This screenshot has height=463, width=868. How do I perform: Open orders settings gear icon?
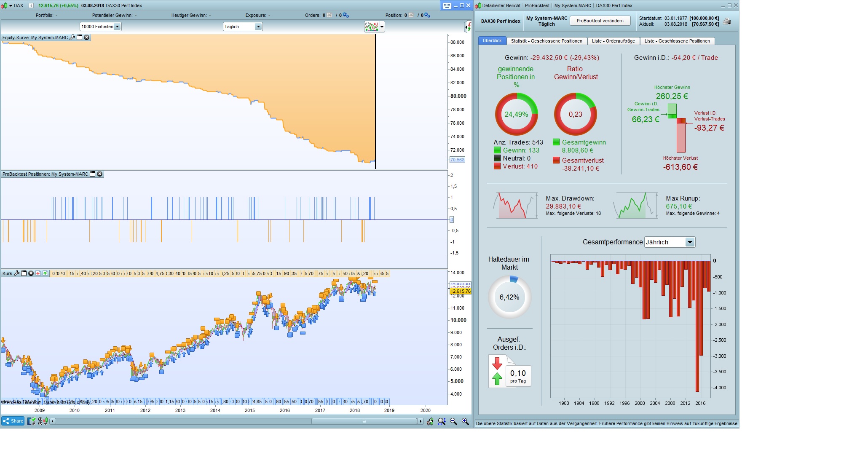pos(346,15)
